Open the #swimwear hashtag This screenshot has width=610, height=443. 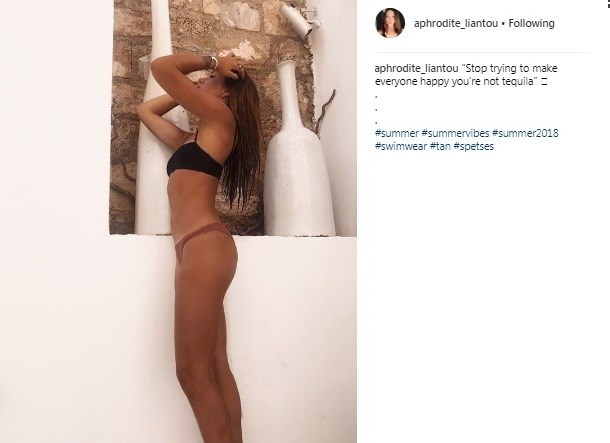401,147
